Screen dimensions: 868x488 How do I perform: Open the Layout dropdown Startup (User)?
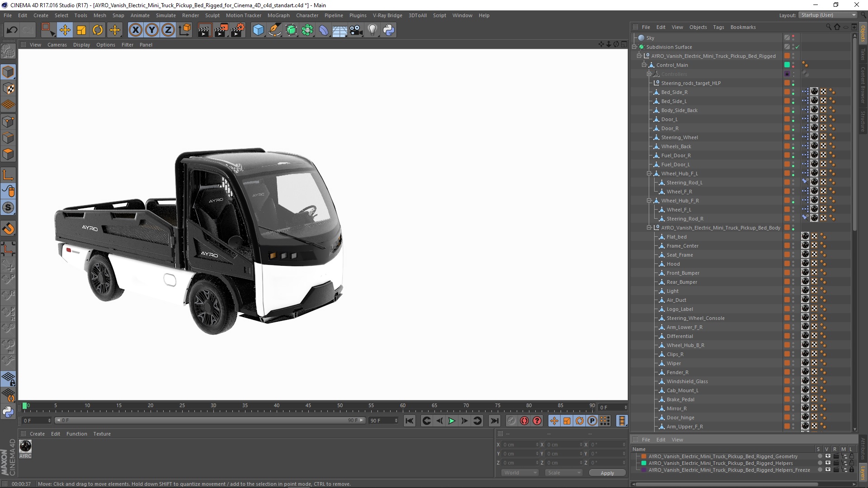click(x=828, y=15)
